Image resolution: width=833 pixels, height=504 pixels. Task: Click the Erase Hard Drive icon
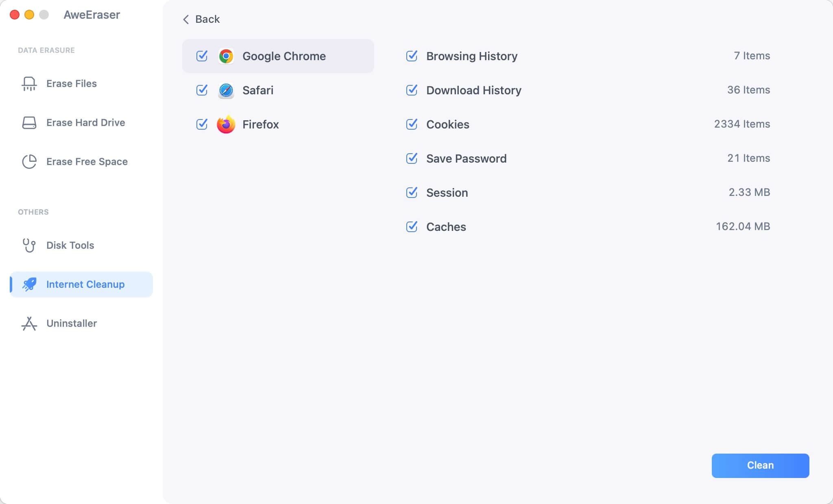click(29, 122)
